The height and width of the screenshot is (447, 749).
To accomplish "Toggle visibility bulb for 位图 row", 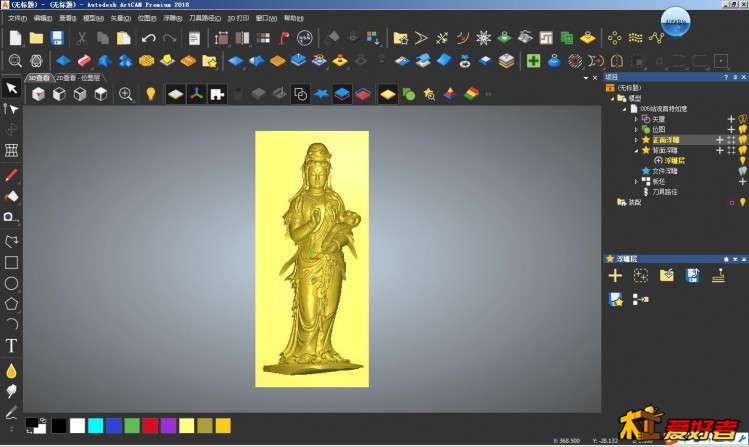I will [x=743, y=129].
